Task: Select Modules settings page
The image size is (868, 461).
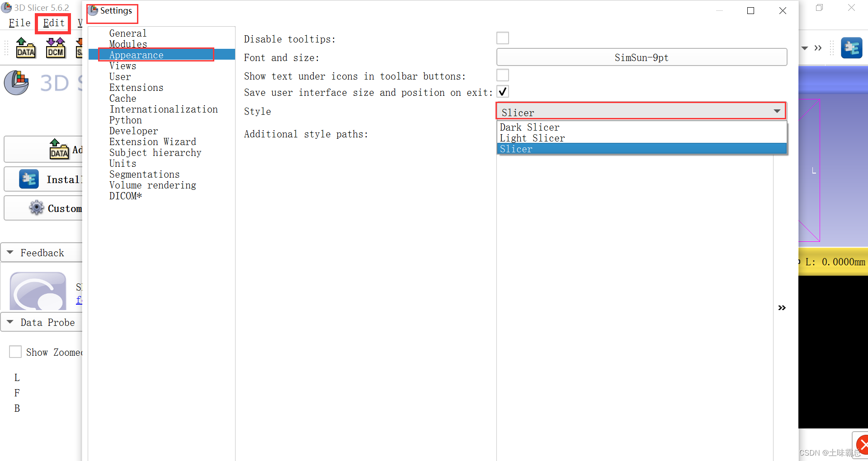Action: click(x=128, y=44)
